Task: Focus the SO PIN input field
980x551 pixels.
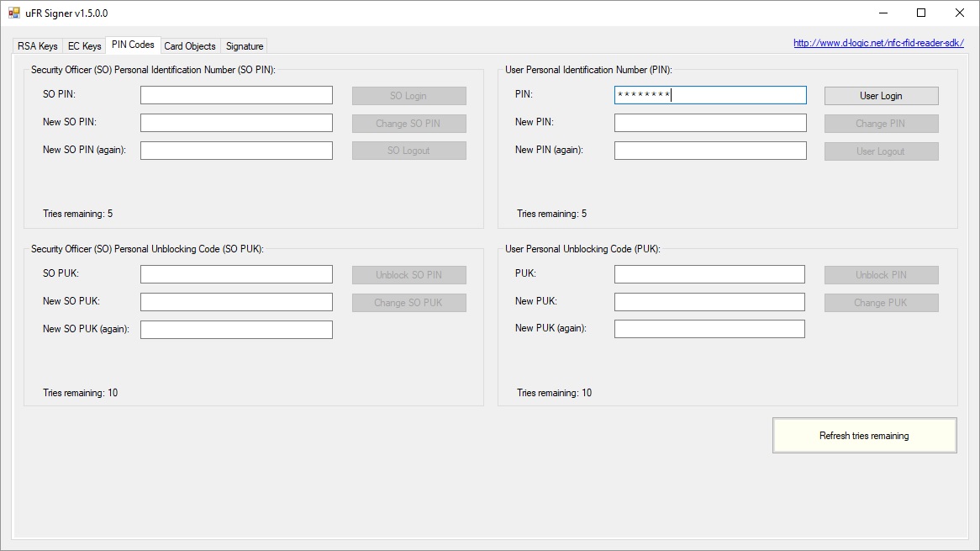Action: (x=236, y=95)
